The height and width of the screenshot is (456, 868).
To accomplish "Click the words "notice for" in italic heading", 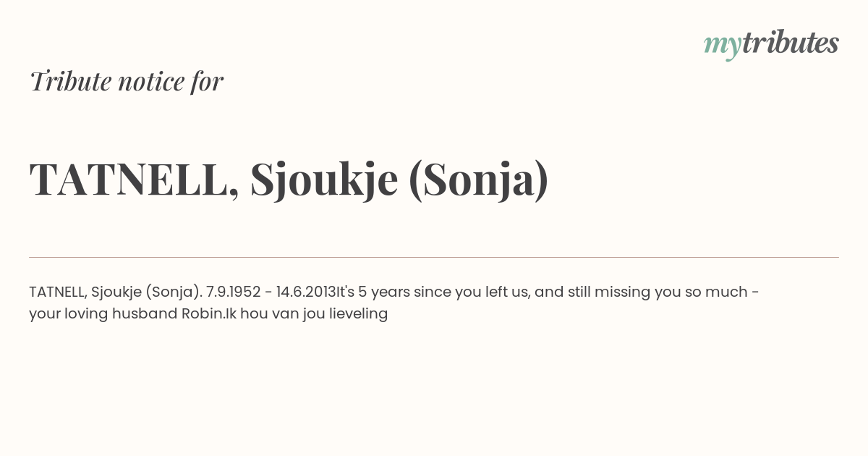I will pos(170,81).
